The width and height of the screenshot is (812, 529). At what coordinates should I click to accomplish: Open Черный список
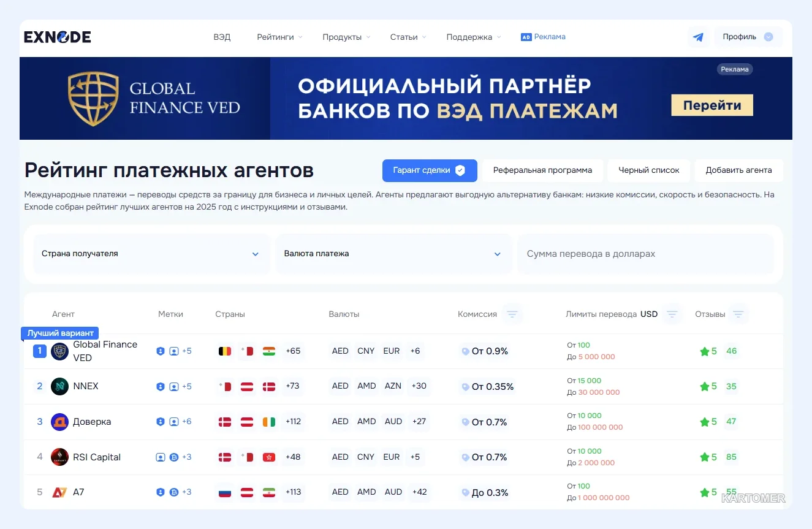click(648, 170)
